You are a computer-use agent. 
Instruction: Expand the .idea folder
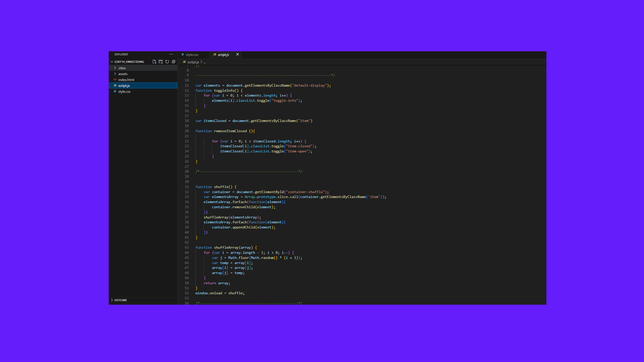pos(122,68)
